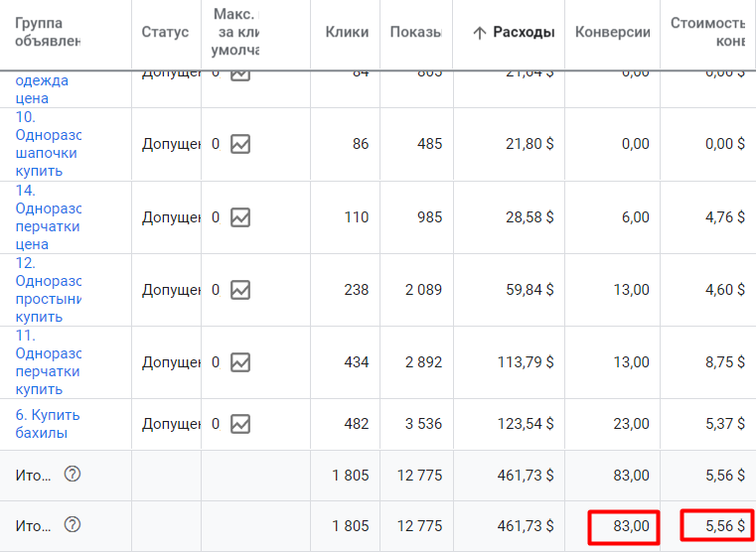The image size is (756, 553).
Task: Open ad group '11. перчатки купить'
Action: tap(48, 362)
